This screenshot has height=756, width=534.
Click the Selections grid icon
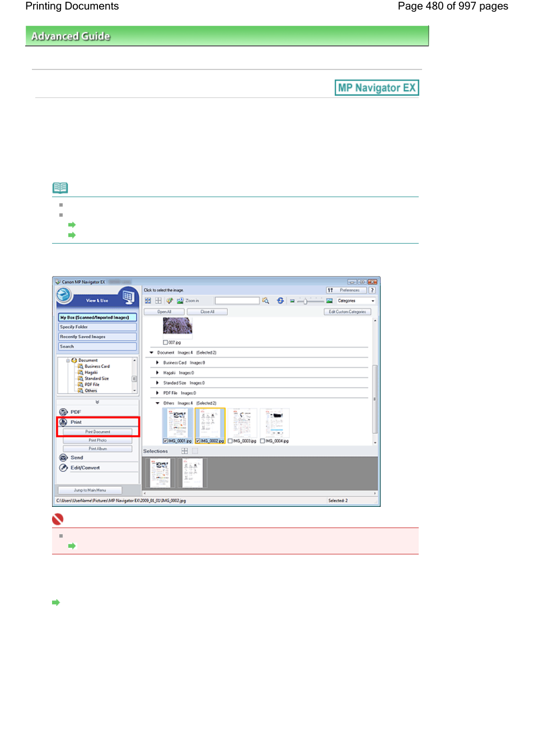pyautogui.click(x=185, y=451)
